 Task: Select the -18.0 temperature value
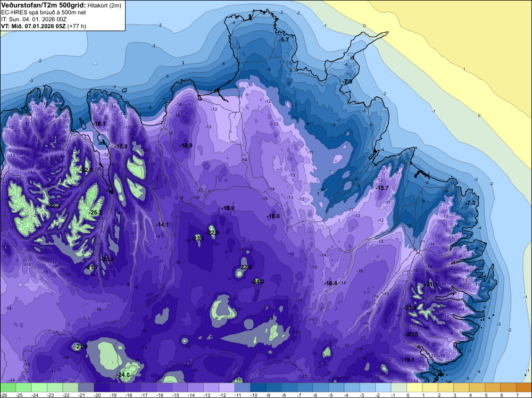coord(273,216)
